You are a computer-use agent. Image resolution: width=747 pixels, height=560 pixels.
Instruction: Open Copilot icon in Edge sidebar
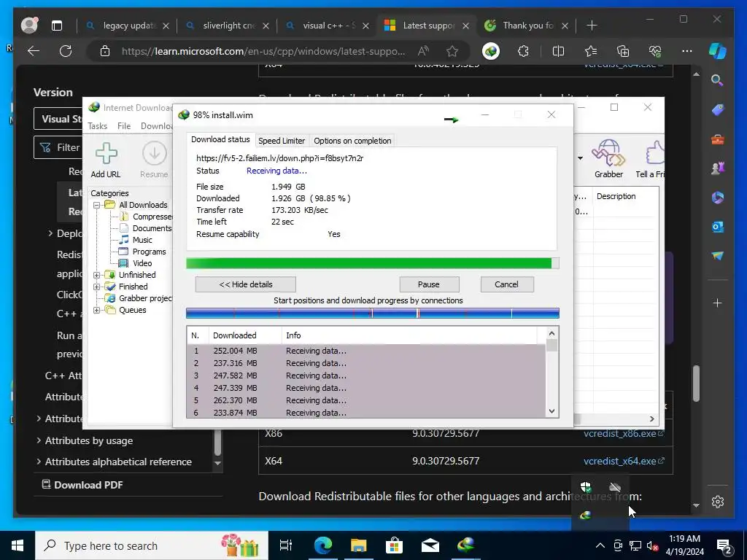718,51
